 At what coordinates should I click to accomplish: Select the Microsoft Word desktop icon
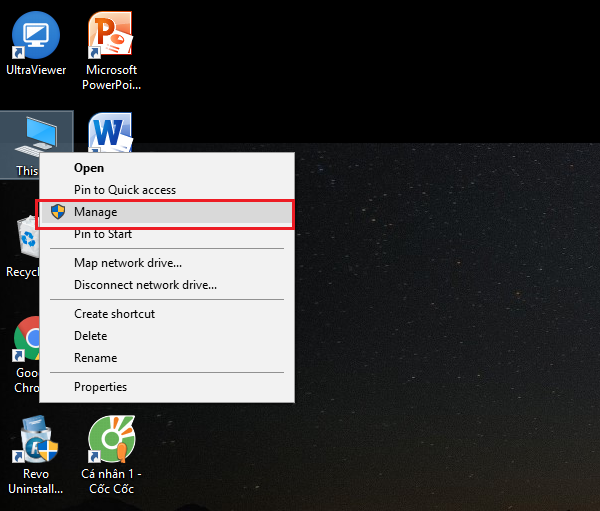point(111,132)
